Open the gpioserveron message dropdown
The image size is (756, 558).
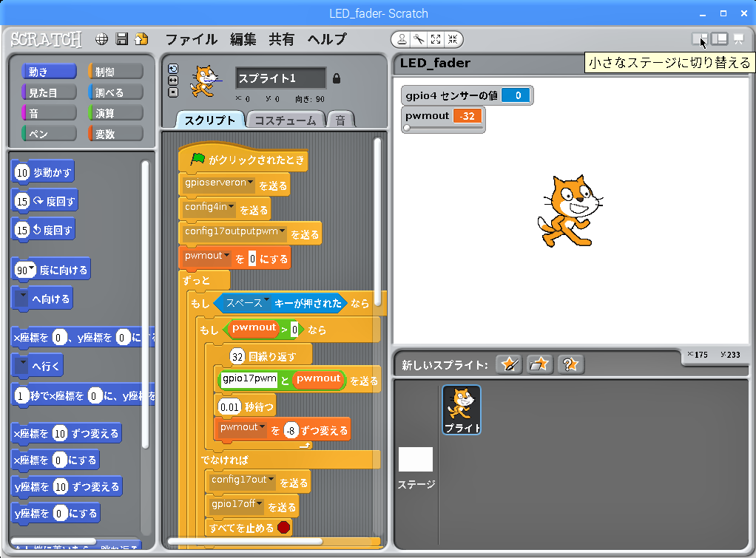pos(250,182)
